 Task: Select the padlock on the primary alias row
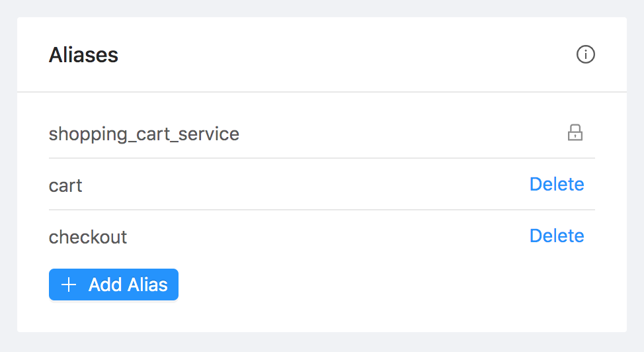(x=575, y=133)
